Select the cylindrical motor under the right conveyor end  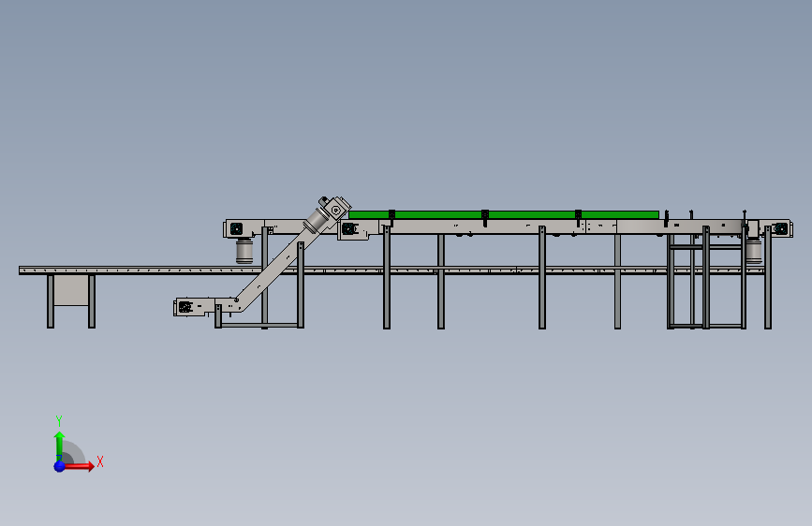click(754, 251)
